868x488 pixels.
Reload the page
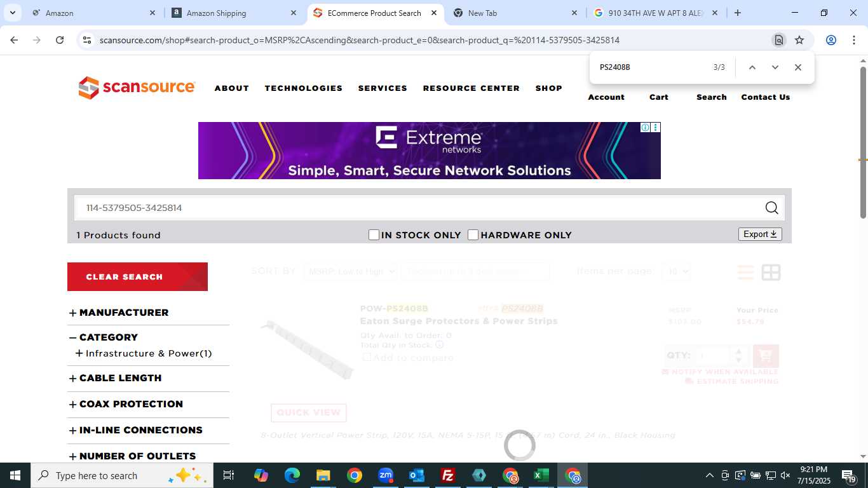(x=60, y=40)
